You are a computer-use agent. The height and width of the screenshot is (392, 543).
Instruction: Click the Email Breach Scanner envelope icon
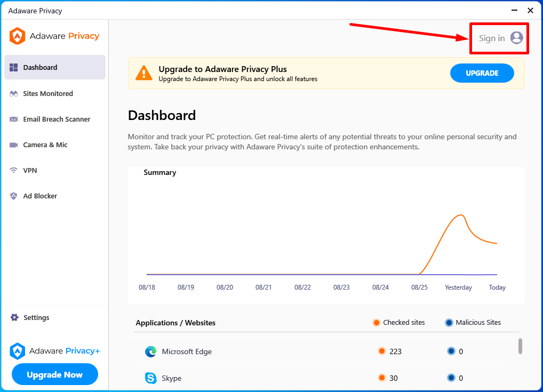[13, 119]
